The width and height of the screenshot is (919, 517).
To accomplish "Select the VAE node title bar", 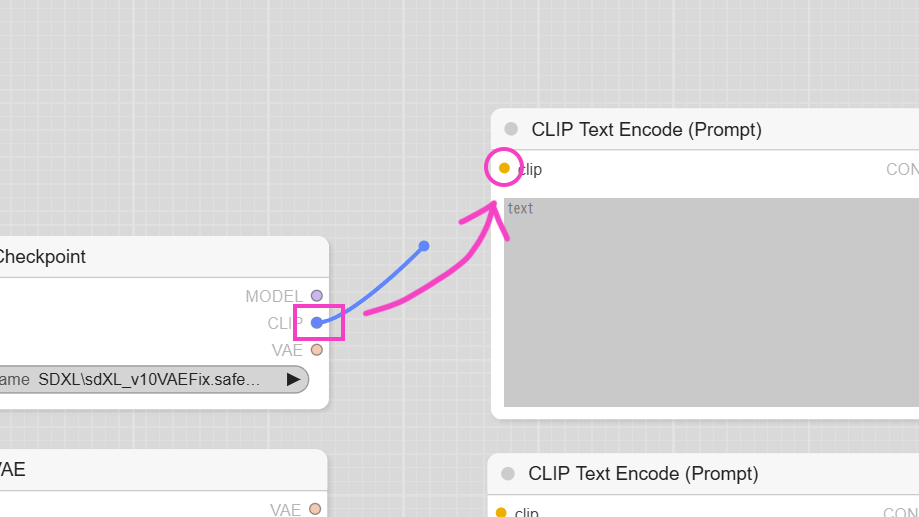I will 163,470.
